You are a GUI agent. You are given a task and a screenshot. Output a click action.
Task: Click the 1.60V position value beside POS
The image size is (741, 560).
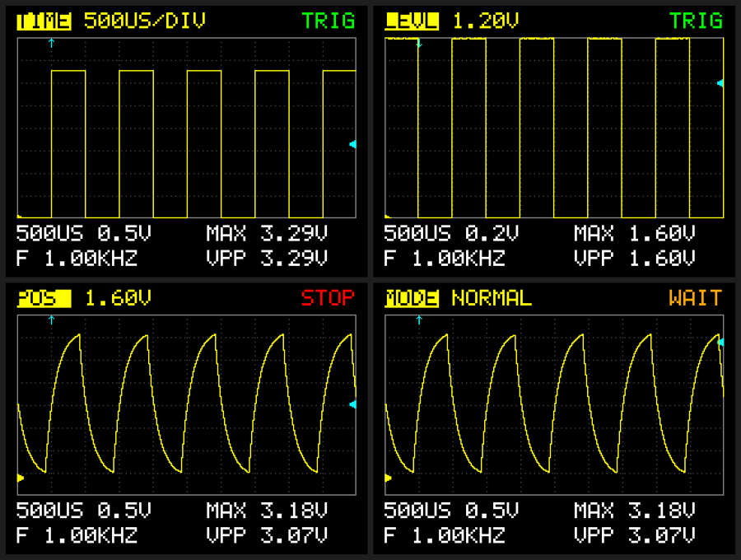[x=118, y=298]
